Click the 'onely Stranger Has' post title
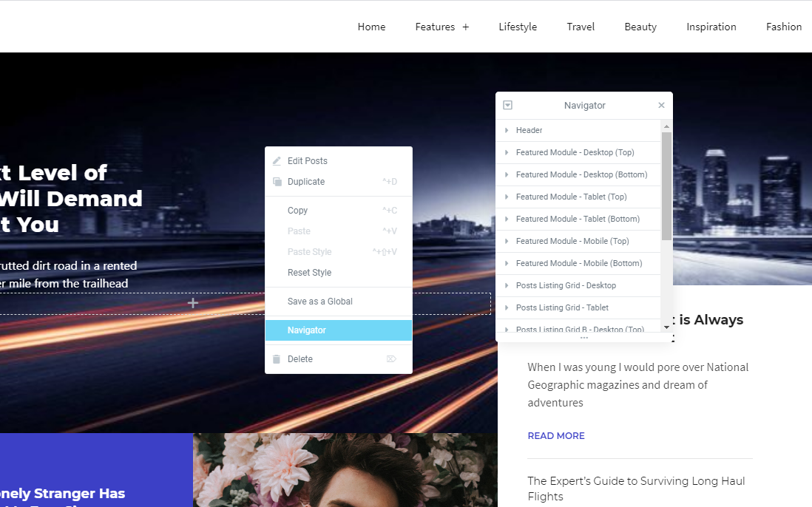812x507 pixels. click(63, 494)
